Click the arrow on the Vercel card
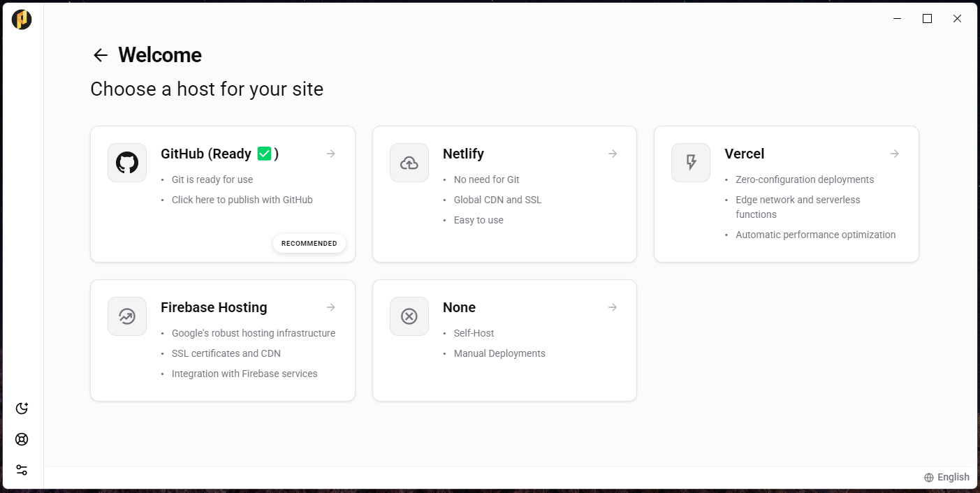The width and height of the screenshot is (980, 493). point(895,154)
